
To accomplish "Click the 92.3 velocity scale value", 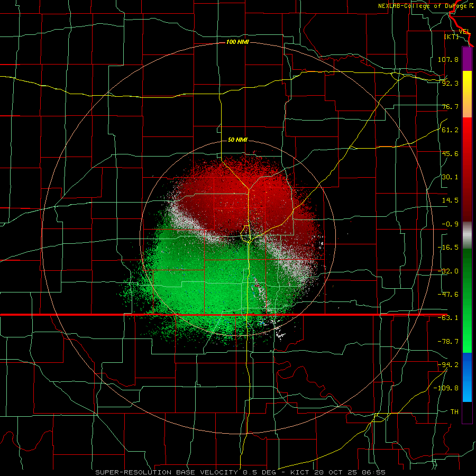I will (x=450, y=83).
